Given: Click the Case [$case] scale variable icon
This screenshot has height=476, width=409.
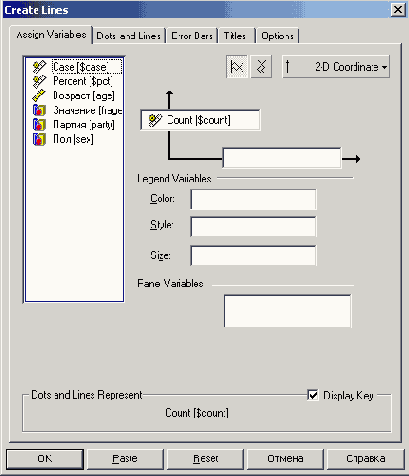Looking at the screenshot, I should click(x=39, y=67).
